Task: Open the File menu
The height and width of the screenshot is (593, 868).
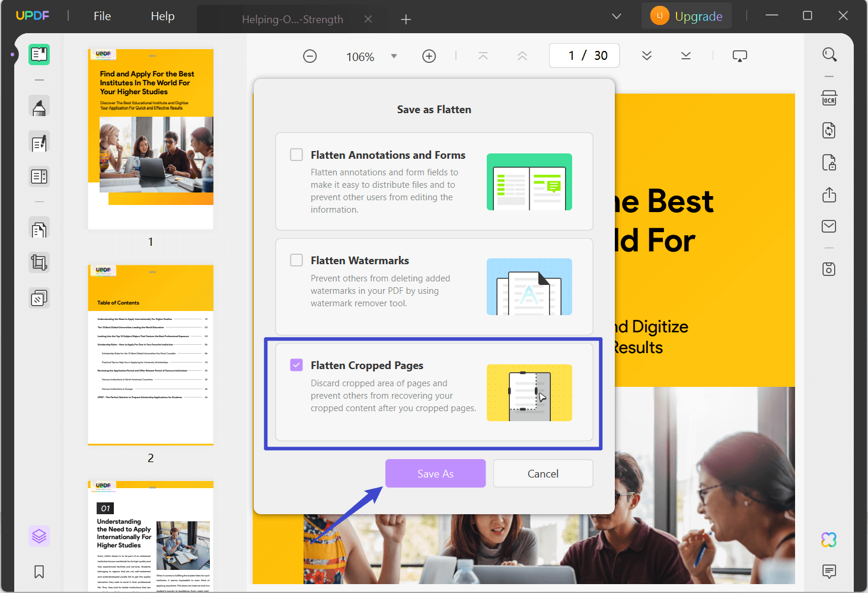Action: click(x=102, y=16)
